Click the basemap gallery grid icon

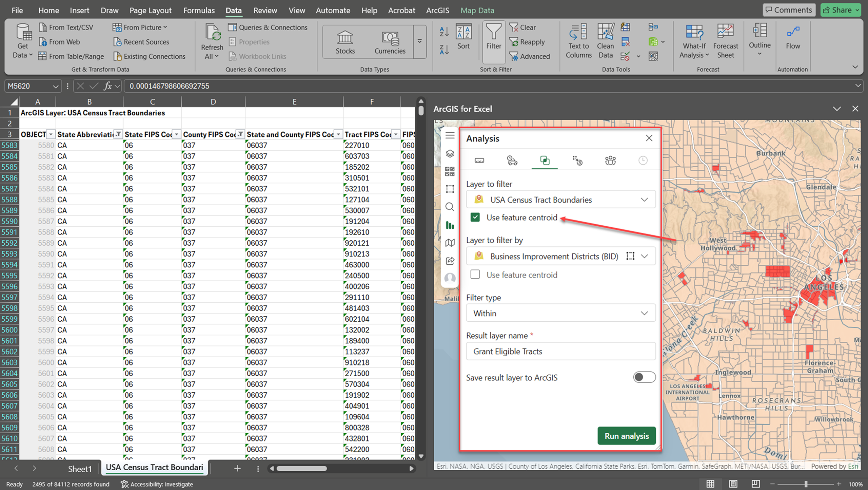(x=450, y=171)
